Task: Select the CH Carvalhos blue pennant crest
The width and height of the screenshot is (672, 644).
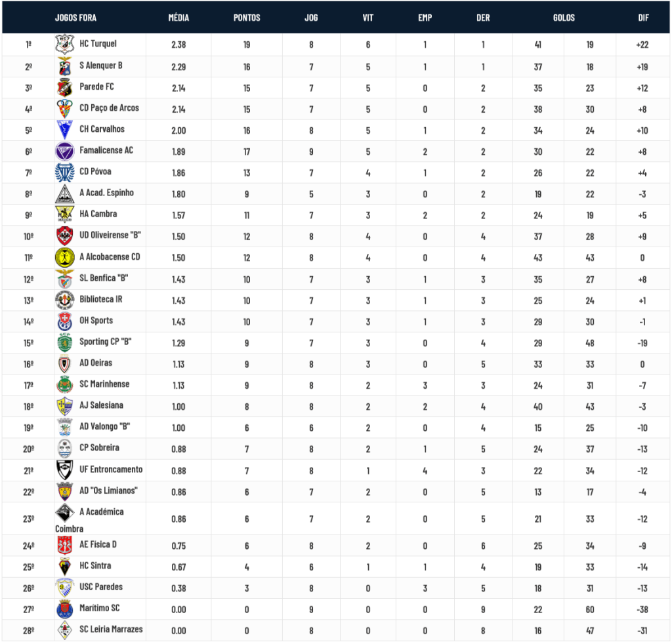Action: click(65, 130)
